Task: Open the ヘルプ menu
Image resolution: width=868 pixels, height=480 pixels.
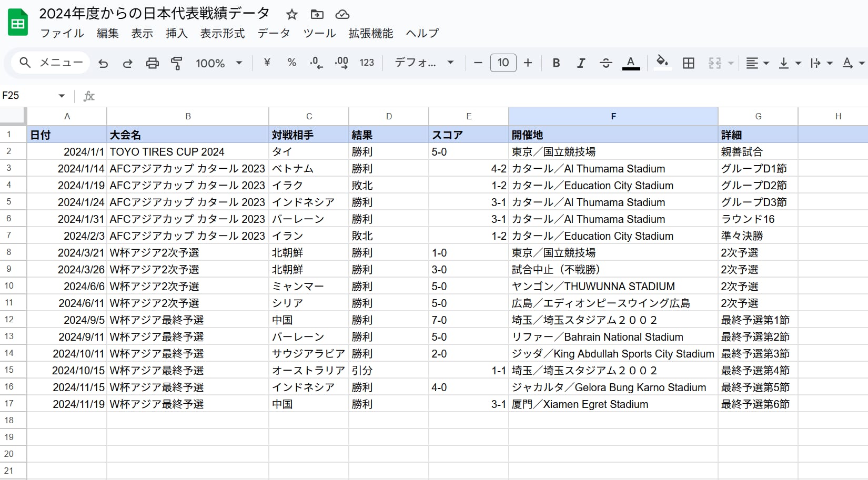Action: point(422,33)
